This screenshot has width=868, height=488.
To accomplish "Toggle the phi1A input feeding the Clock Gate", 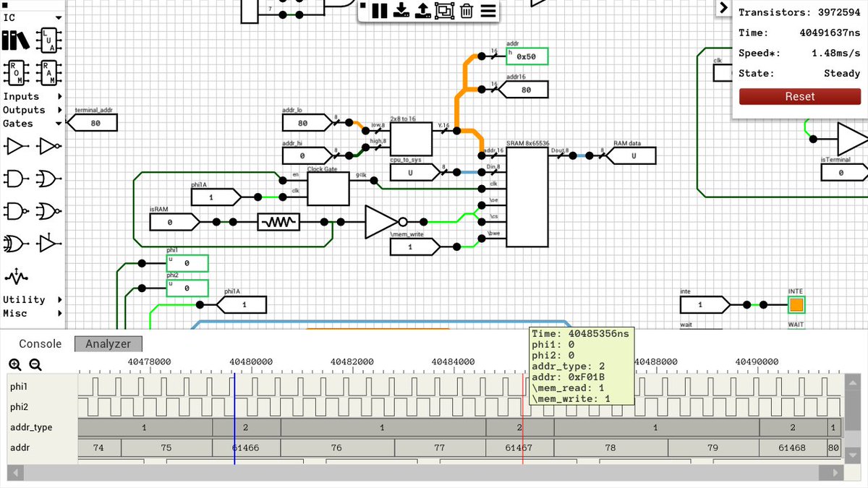I will tap(216, 197).
